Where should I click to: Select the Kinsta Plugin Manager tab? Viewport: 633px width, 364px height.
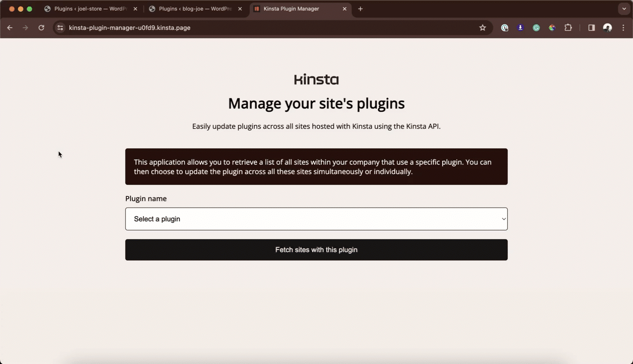click(x=300, y=9)
